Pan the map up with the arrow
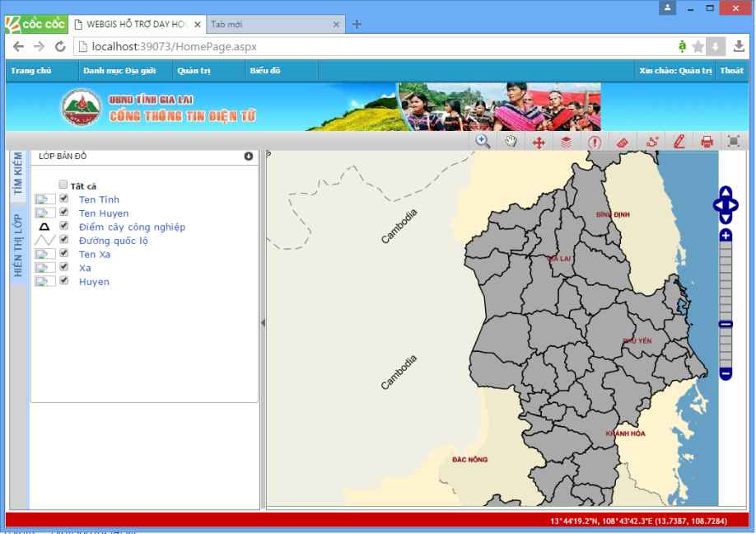 pyautogui.click(x=726, y=192)
